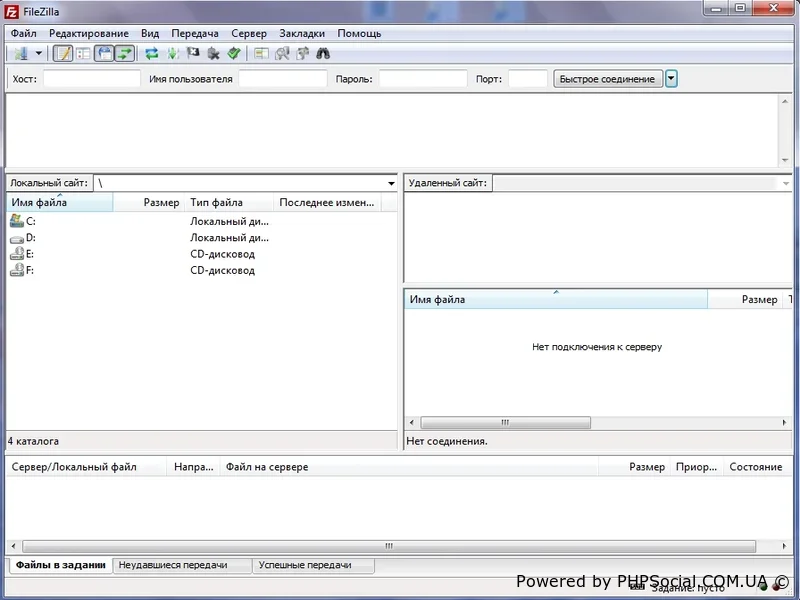Image resolution: width=800 pixels, height=600 pixels.
Task: Open the file search binoculars icon
Action: (x=323, y=54)
